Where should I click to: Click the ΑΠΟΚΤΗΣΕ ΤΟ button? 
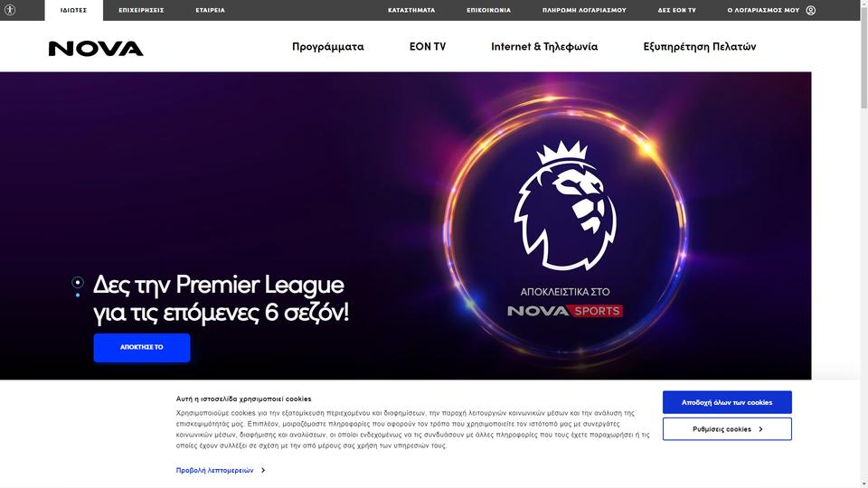[x=142, y=347]
